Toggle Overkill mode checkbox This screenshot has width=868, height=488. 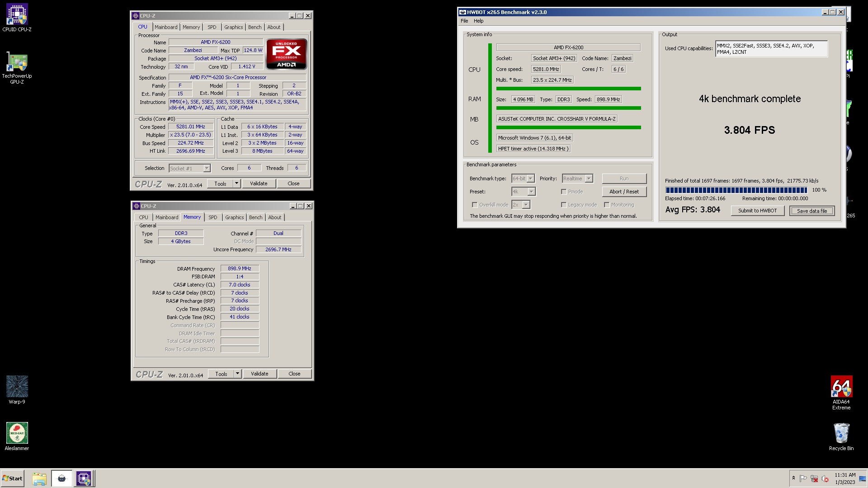click(475, 205)
